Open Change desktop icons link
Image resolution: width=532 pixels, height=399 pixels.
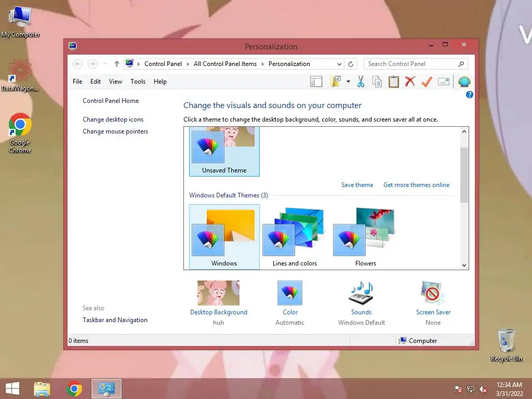pyautogui.click(x=113, y=119)
